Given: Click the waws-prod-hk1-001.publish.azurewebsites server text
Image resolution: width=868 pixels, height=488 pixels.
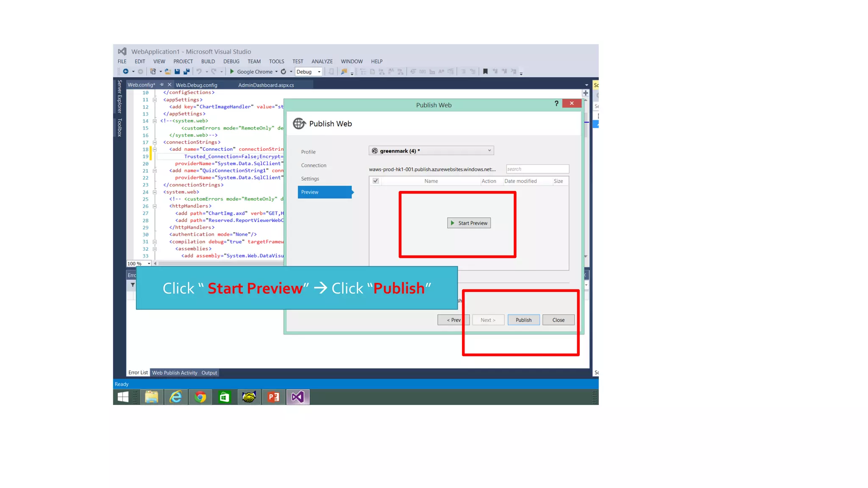Looking at the screenshot, I should tap(432, 169).
